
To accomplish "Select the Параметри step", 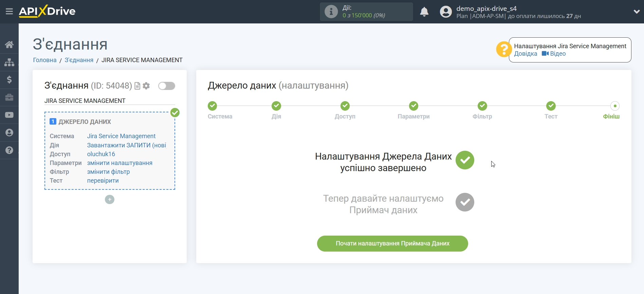I will point(413,106).
